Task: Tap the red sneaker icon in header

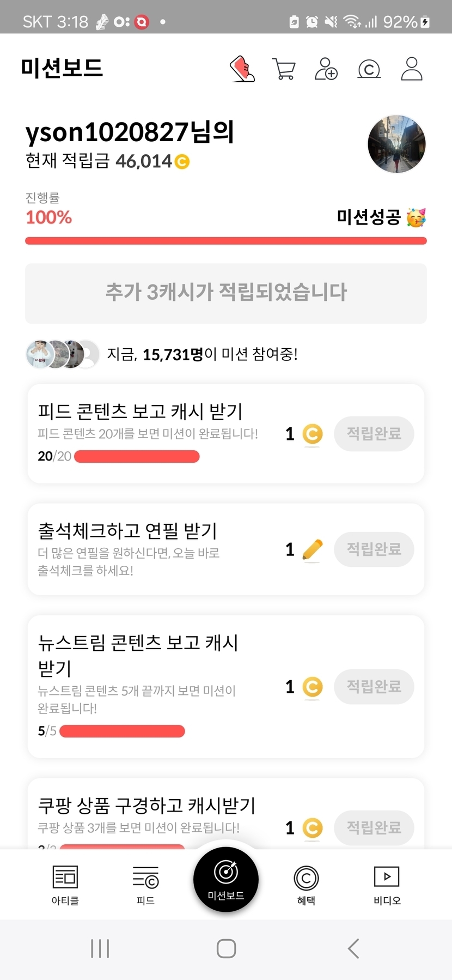Action: click(x=242, y=69)
